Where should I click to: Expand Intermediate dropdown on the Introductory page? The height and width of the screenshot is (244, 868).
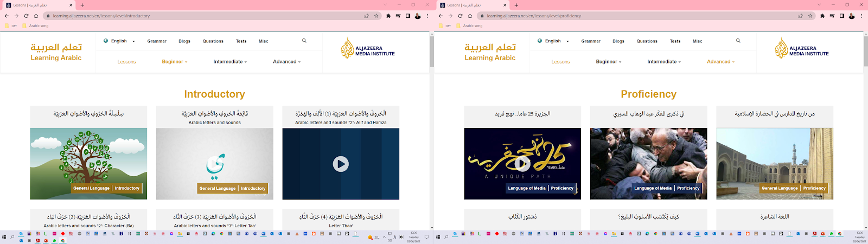click(x=230, y=62)
